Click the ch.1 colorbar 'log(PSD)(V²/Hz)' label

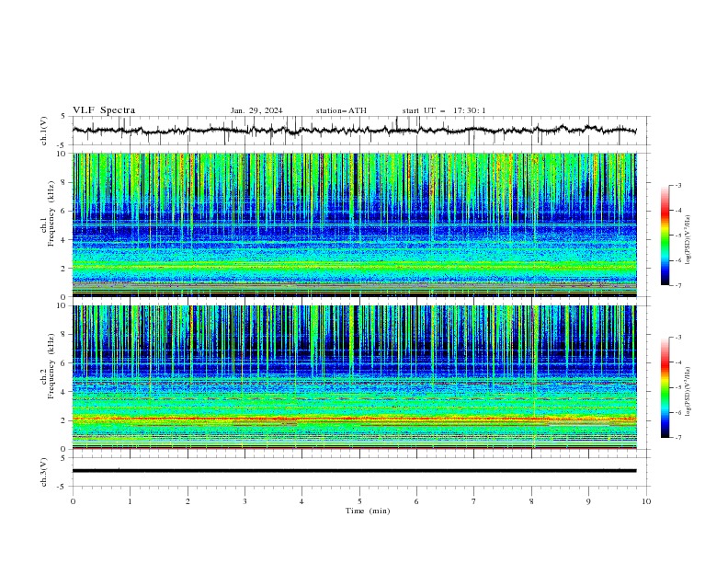point(688,240)
